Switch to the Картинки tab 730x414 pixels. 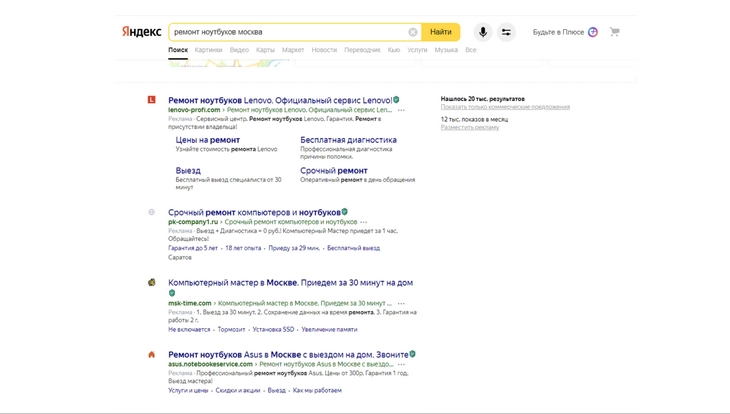coord(208,50)
